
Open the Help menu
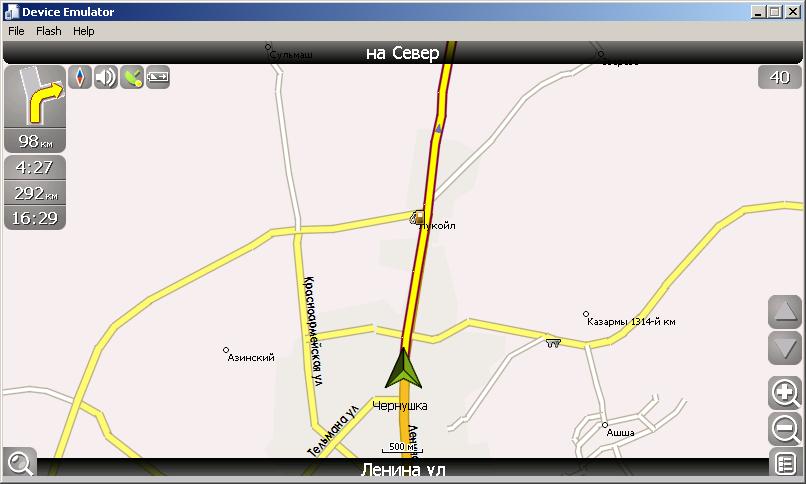[83, 31]
